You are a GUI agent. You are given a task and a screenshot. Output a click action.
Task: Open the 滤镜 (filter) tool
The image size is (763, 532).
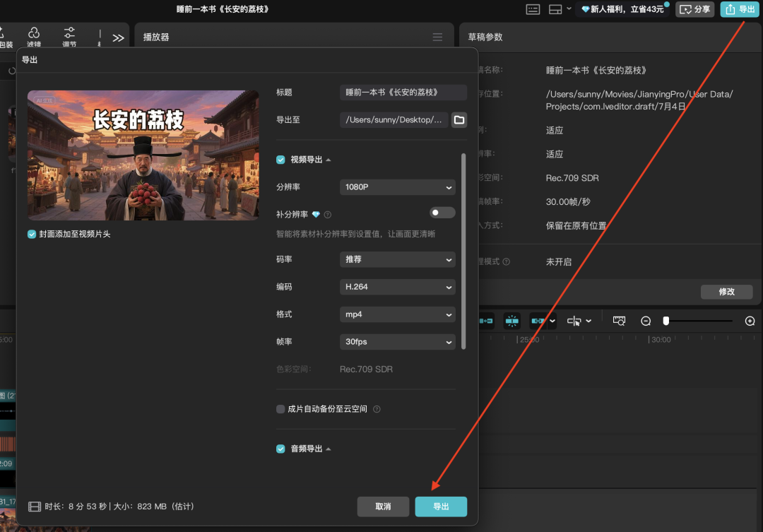[x=34, y=37]
